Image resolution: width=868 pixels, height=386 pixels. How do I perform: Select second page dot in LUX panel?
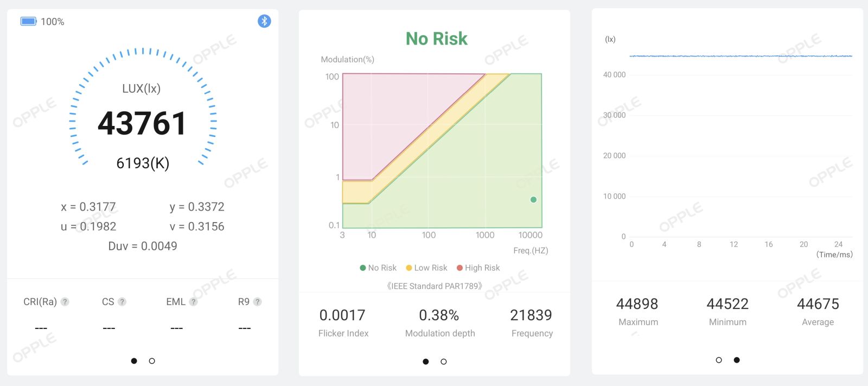[x=152, y=361]
